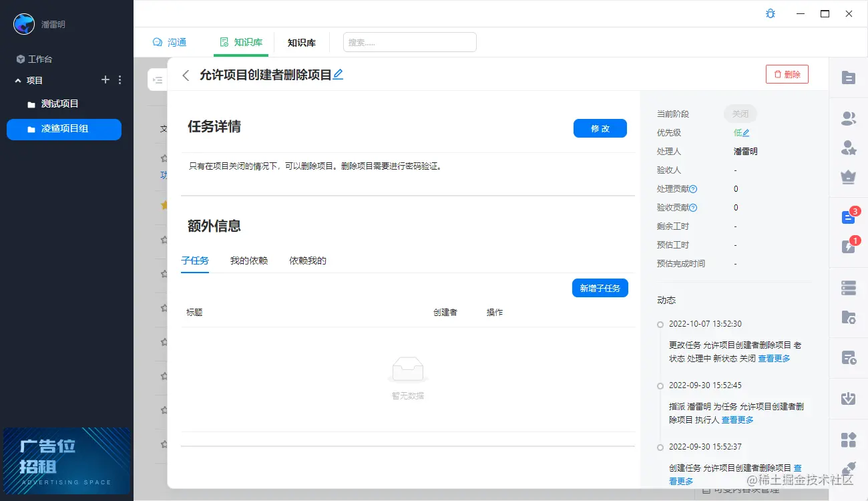This screenshot has height=501, width=868.
Task: Click the 额外信息 heading
Action: pyautogui.click(x=214, y=226)
